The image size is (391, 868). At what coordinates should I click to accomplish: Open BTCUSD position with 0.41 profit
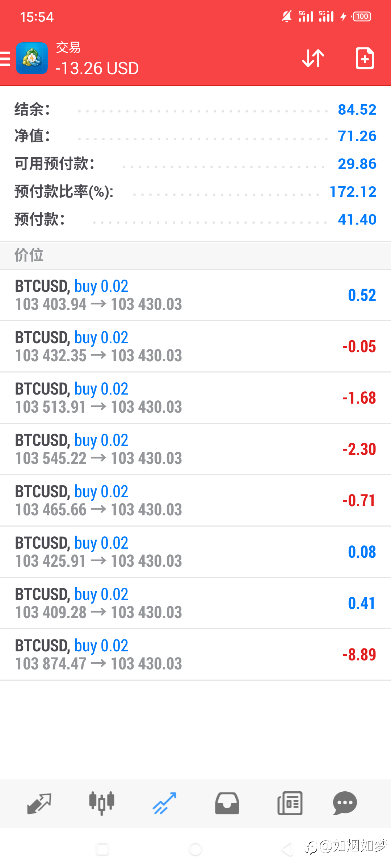pos(195,603)
